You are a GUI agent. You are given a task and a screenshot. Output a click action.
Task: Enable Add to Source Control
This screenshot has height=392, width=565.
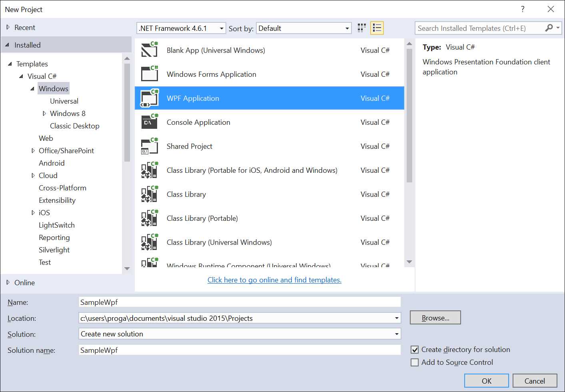(415, 362)
